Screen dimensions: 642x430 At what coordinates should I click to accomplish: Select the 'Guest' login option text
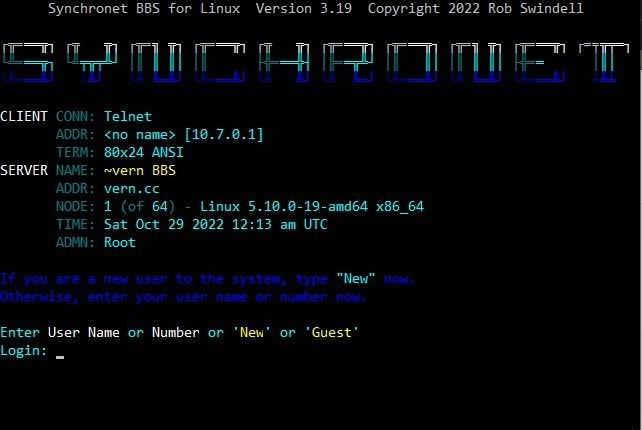pyautogui.click(x=332, y=333)
